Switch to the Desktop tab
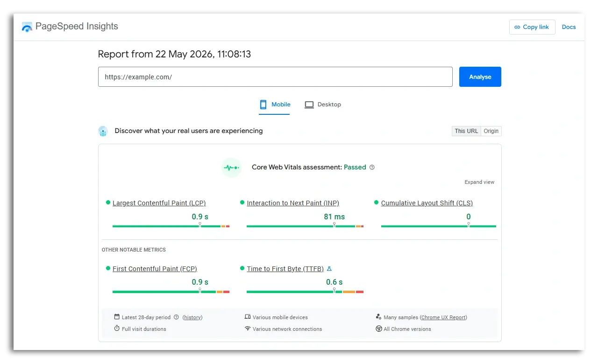598x364 pixels. point(323,105)
